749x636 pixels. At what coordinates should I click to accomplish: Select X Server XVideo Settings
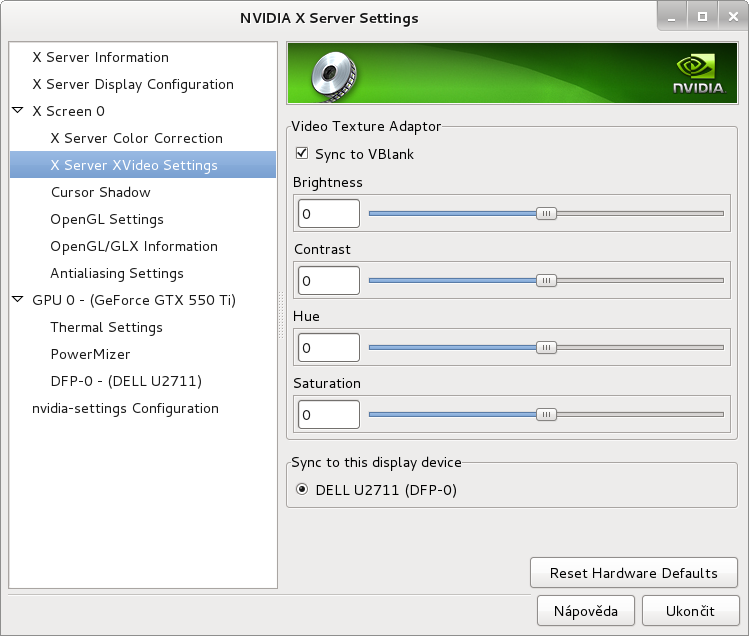(143, 165)
